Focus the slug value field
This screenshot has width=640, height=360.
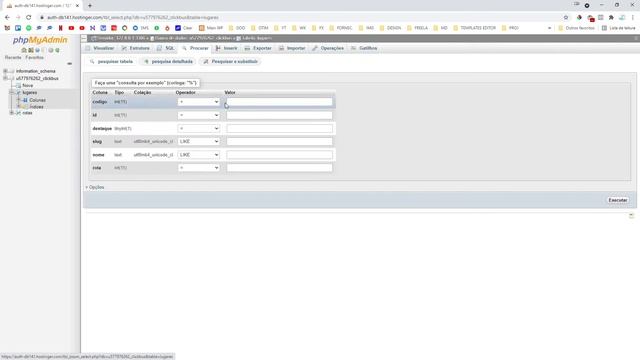[x=280, y=142]
